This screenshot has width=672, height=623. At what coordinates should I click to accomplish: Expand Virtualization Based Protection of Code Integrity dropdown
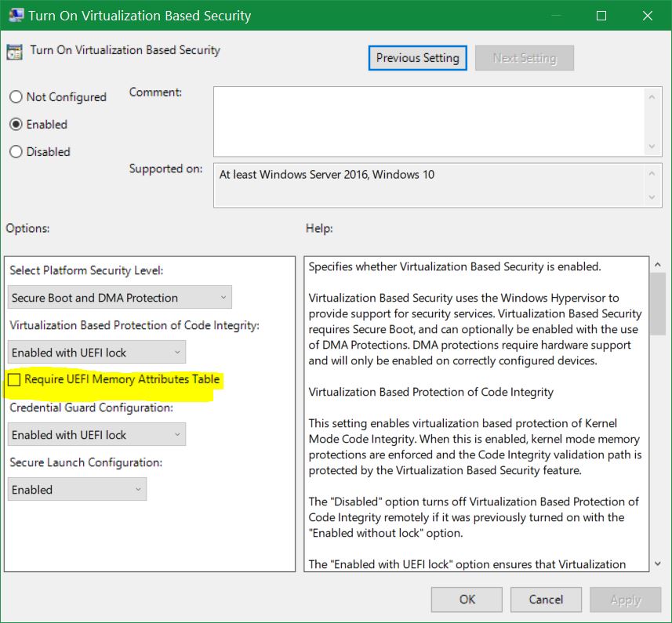coord(97,353)
